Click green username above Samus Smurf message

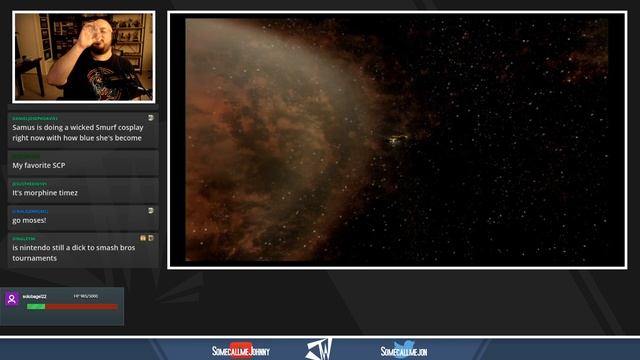tap(35, 118)
